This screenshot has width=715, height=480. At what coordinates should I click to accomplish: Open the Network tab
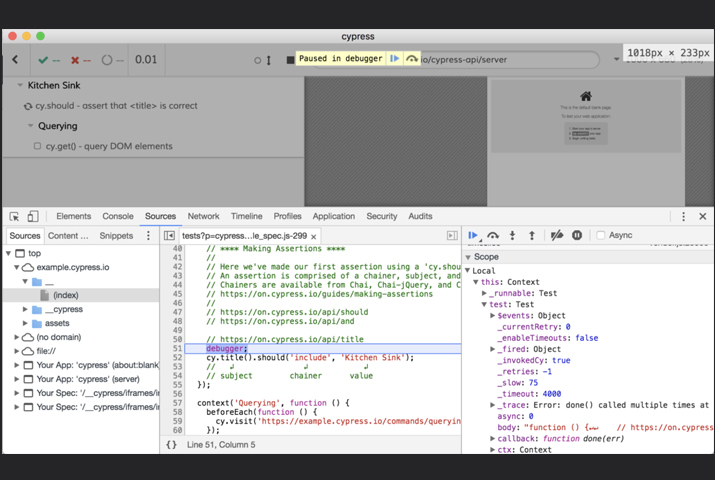pos(203,216)
